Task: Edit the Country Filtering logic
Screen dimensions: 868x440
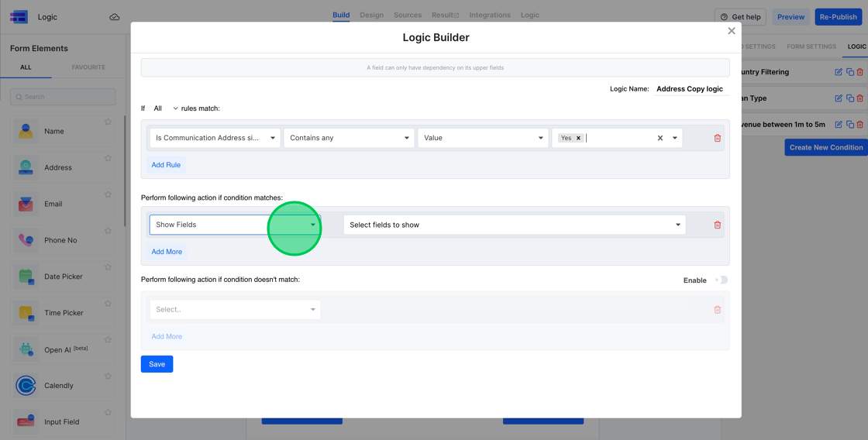Action: (839, 72)
